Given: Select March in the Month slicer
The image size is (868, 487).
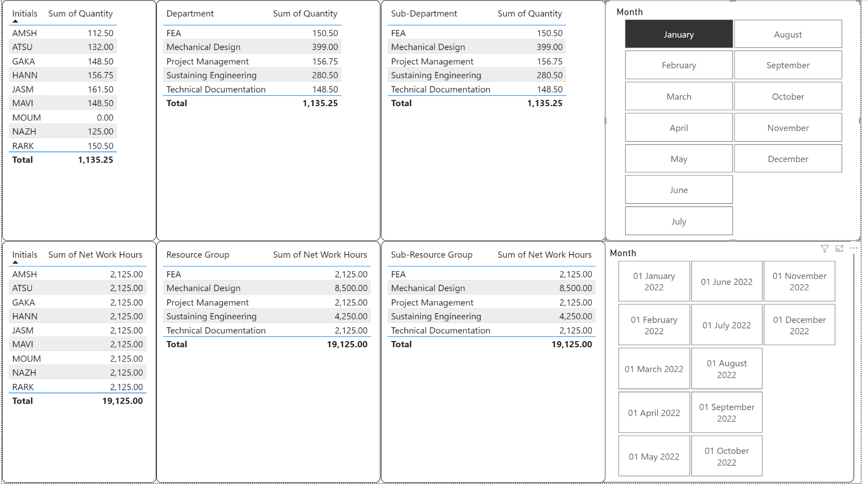Looking at the screenshot, I should tap(679, 96).
